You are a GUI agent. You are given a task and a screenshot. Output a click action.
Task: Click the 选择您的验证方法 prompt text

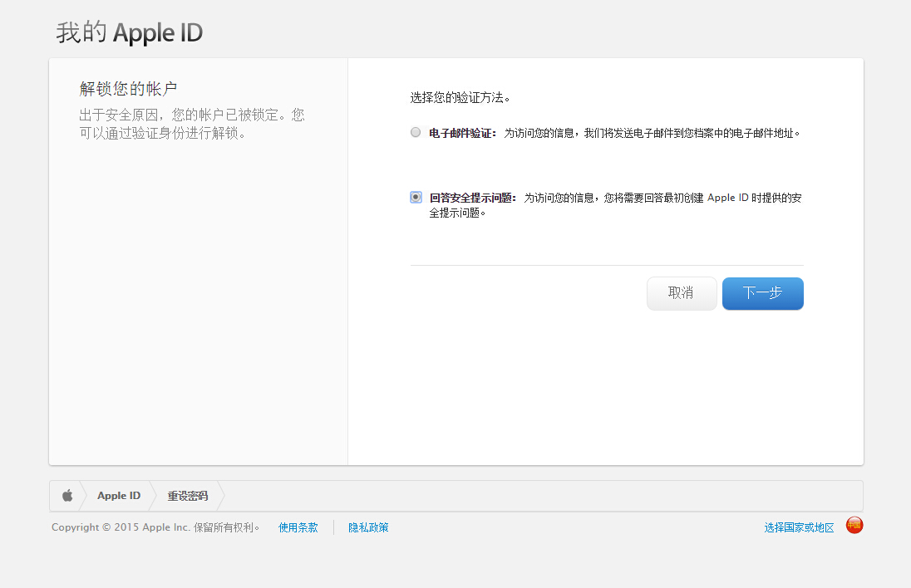(460, 97)
